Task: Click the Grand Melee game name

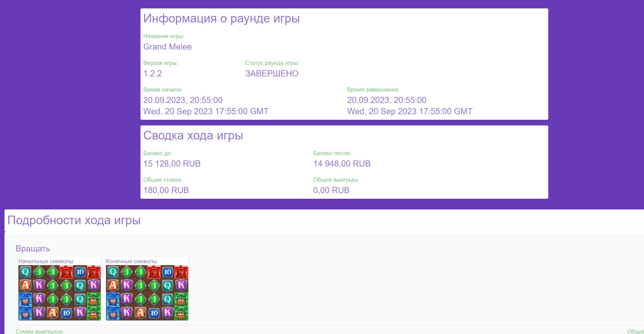Action: pos(167,47)
